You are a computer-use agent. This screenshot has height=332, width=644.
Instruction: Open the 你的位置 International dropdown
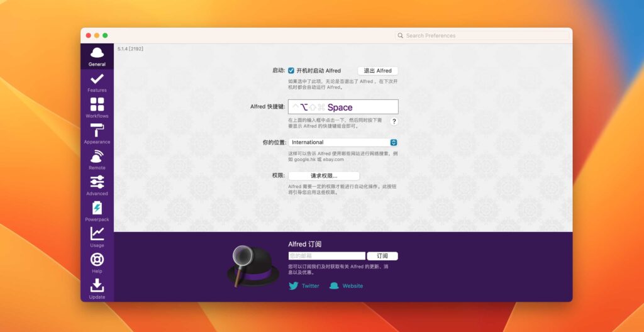343,142
